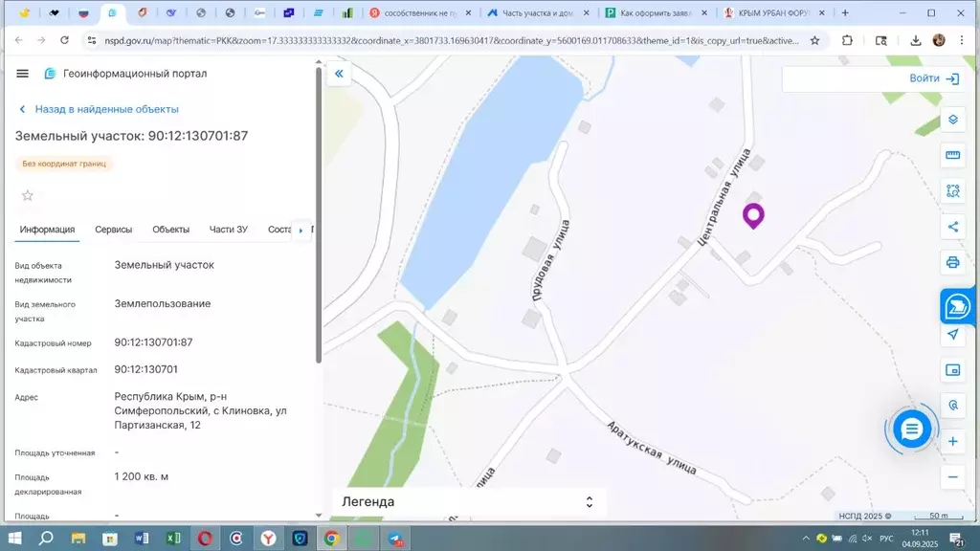The image size is (980, 551).
Task: Click the map rotation reset icon
Action: point(952,406)
